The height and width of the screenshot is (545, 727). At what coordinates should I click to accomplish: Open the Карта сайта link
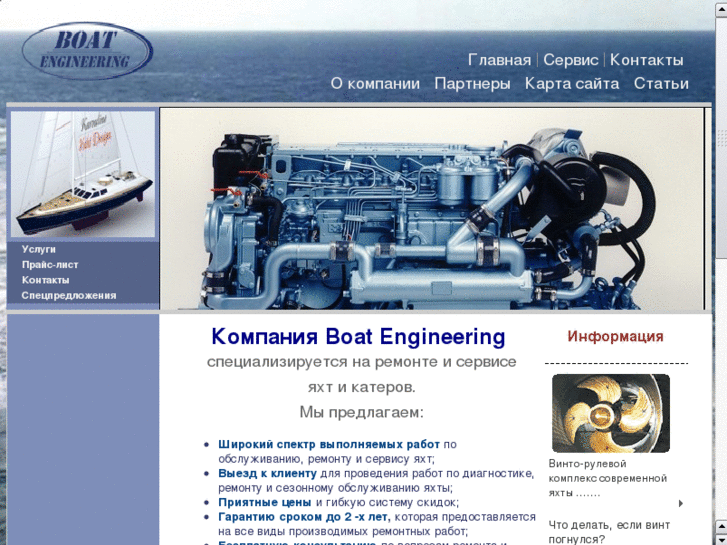coord(572,83)
